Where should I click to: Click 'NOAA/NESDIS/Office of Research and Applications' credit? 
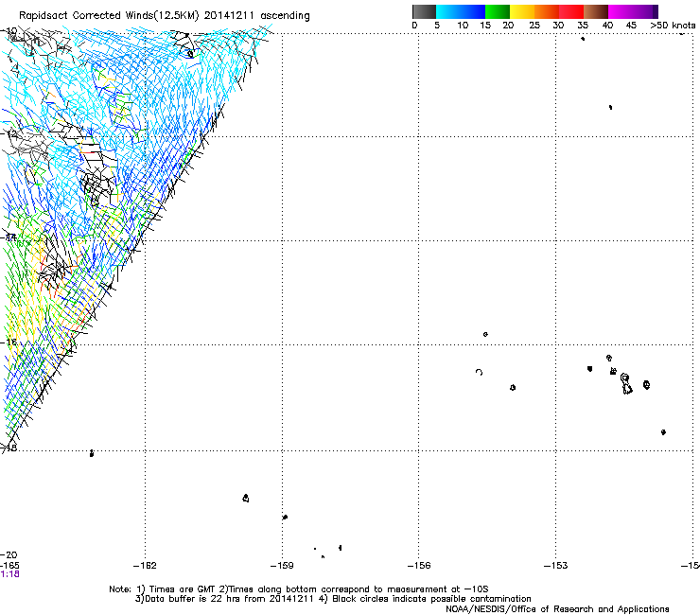click(557, 609)
